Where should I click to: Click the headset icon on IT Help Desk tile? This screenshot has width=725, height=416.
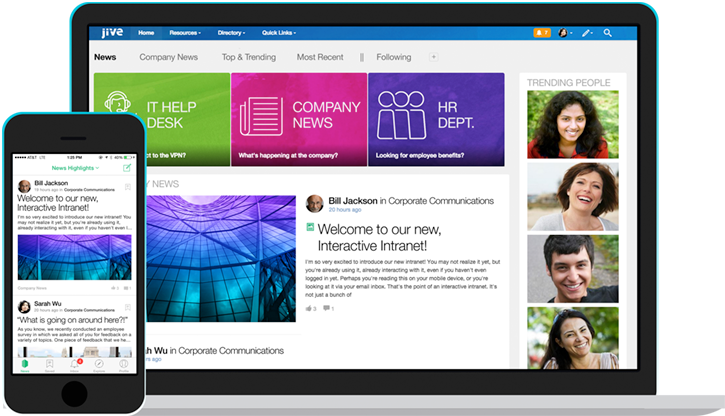point(117,103)
